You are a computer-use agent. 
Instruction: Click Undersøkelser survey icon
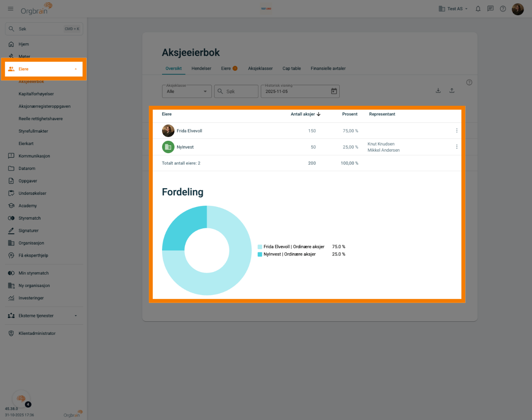point(11,193)
